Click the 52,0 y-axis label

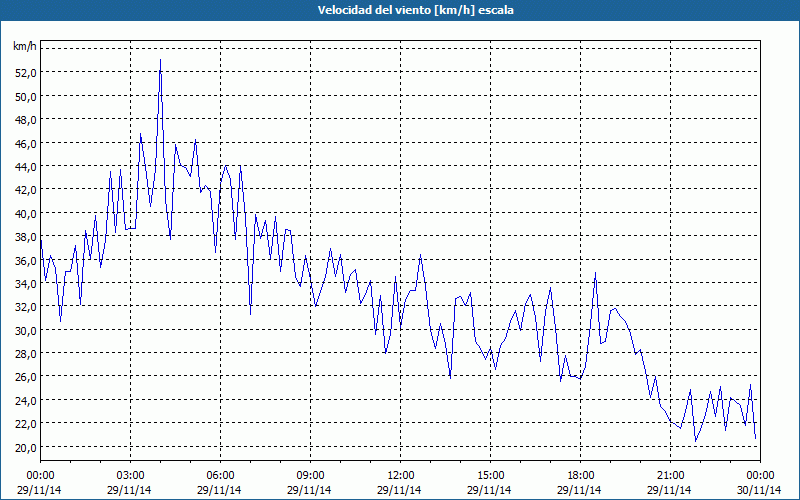pyautogui.click(x=27, y=72)
